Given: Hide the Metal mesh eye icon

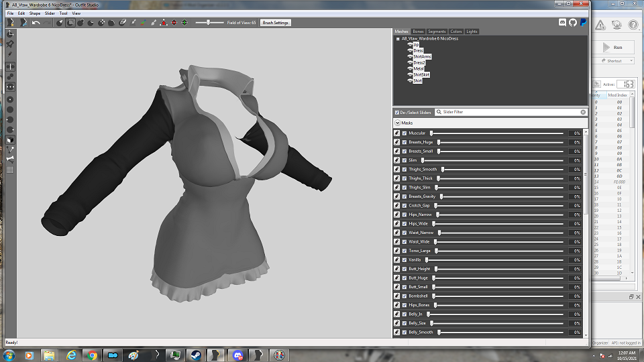Looking at the screenshot, I should (410, 68).
